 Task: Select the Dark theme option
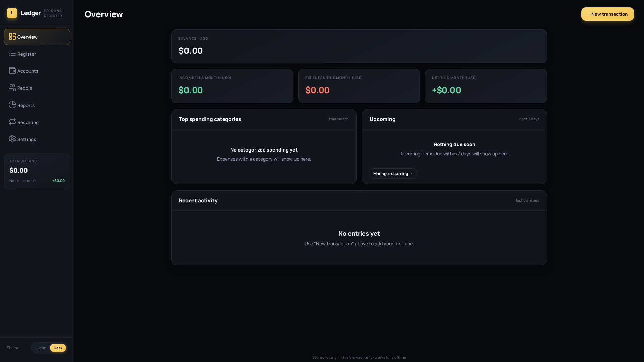click(58, 348)
